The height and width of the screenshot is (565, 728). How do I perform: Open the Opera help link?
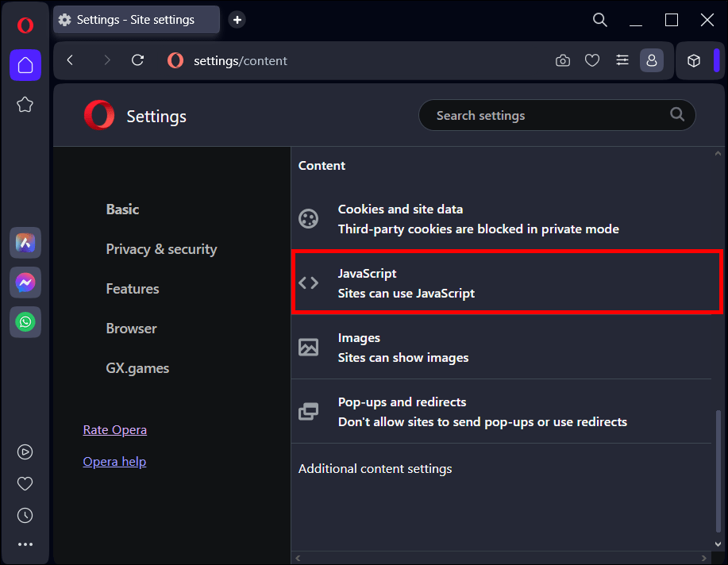point(114,462)
